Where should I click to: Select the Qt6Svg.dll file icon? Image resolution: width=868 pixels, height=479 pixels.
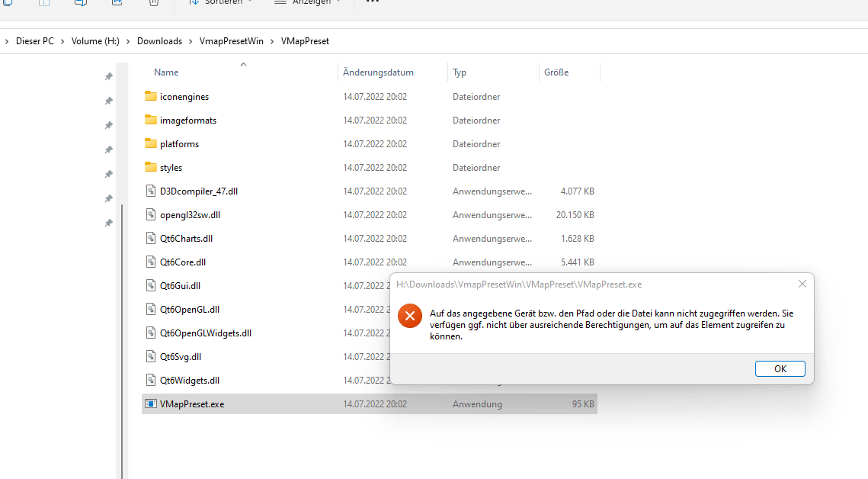[x=151, y=357]
